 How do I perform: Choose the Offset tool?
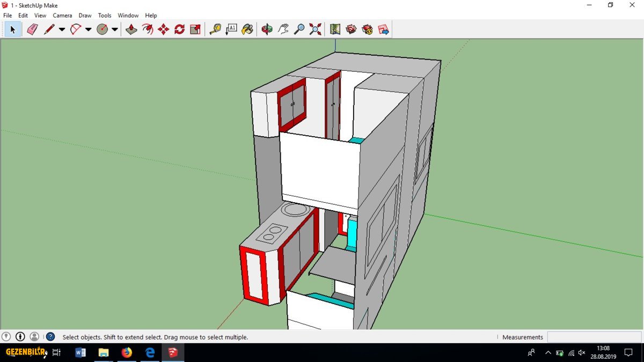148,29
